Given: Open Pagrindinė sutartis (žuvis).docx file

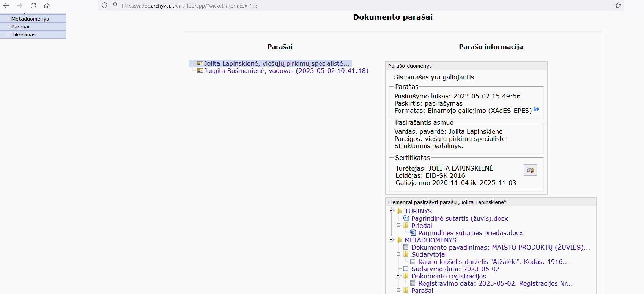Looking at the screenshot, I should [x=459, y=218].
